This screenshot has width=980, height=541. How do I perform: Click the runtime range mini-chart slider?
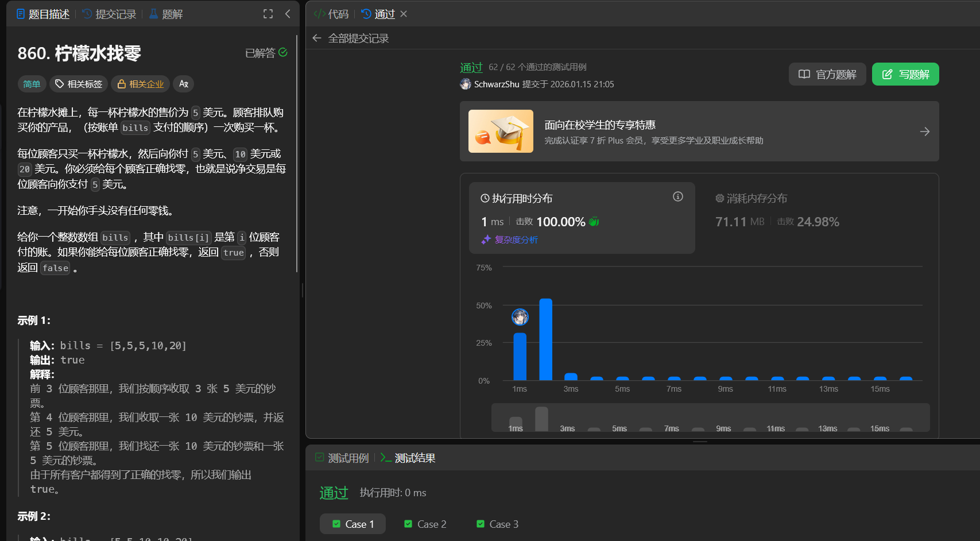pyautogui.click(x=710, y=418)
